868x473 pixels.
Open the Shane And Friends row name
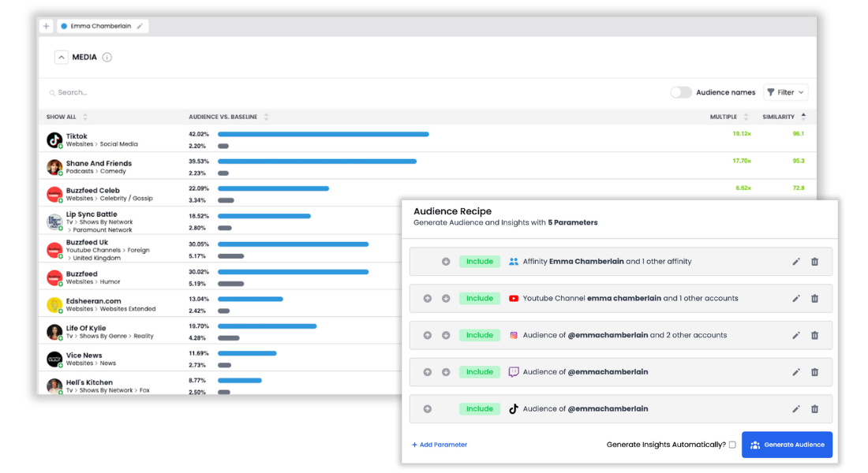99,163
